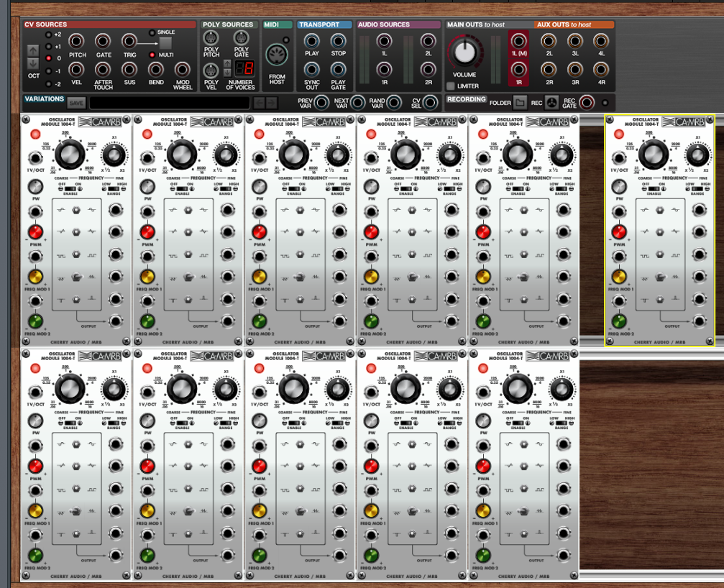The height and width of the screenshot is (588, 724).
Task: Raise octave with OCT up arrow
Action: pyautogui.click(x=33, y=50)
